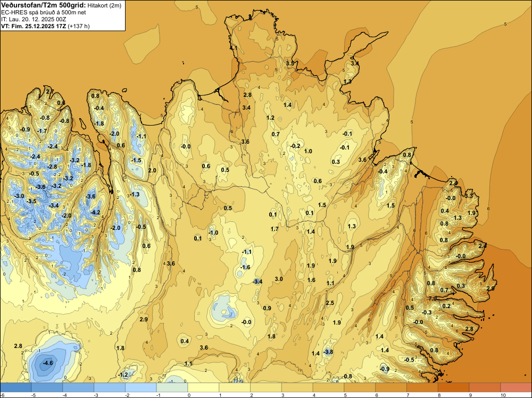Image resolution: width=532 pixels, height=398 pixels.
Task: Select the 6 to 7 legend color segment
Action: tap(391, 387)
